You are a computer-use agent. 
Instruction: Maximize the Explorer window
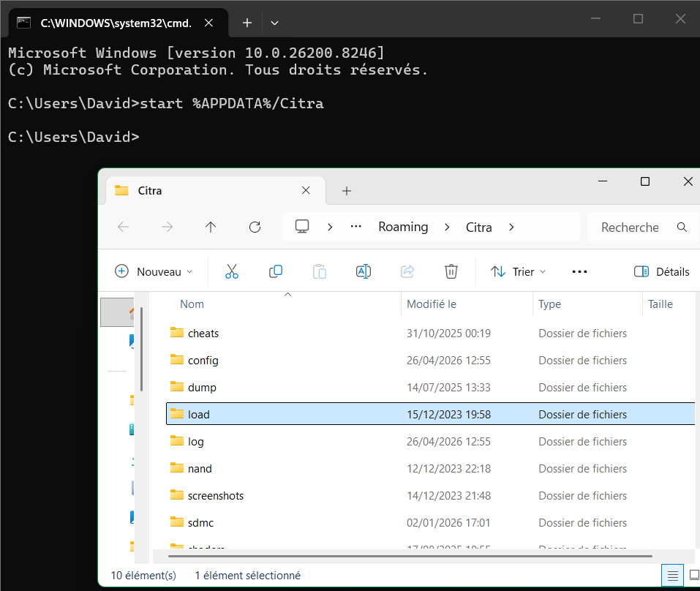[644, 181]
